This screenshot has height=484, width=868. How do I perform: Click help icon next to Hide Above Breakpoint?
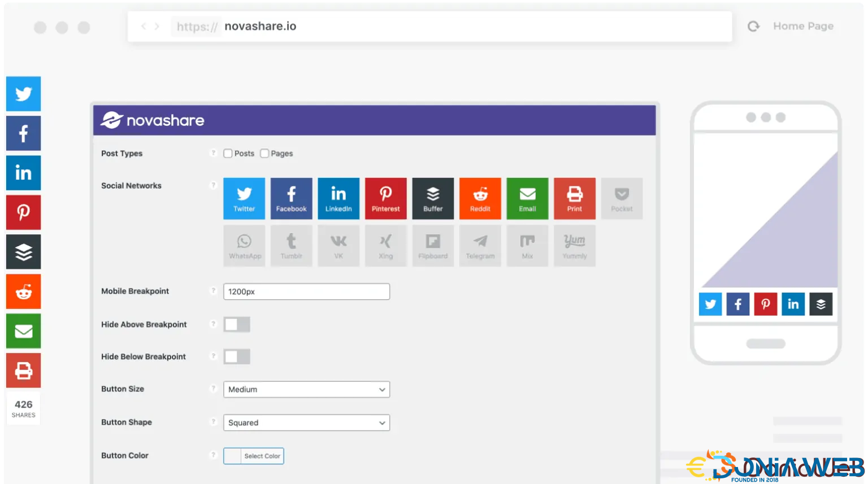pyautogui.click(x=213, y=324)
